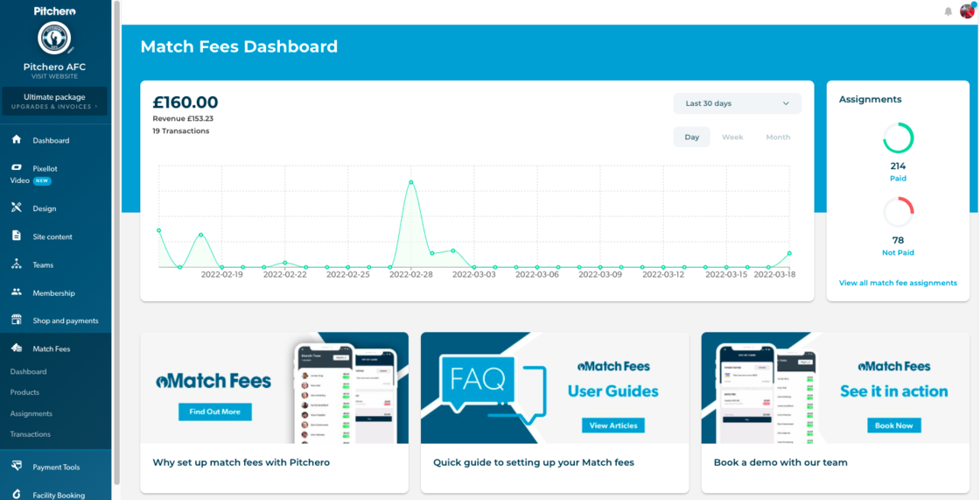Click the Revenue £153.23 text
Image resolution: width=980 pixels, height=500 pixels.
tap(183, 118)
